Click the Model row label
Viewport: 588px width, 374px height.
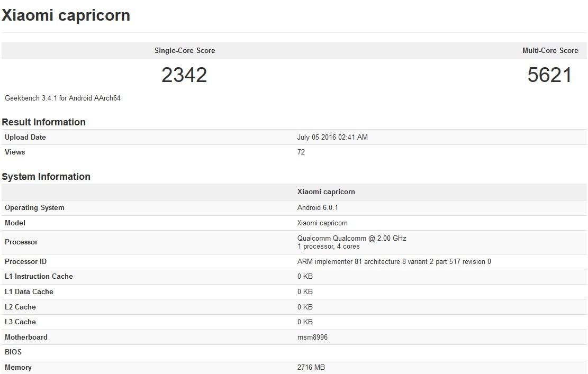[x=15, y=223]
